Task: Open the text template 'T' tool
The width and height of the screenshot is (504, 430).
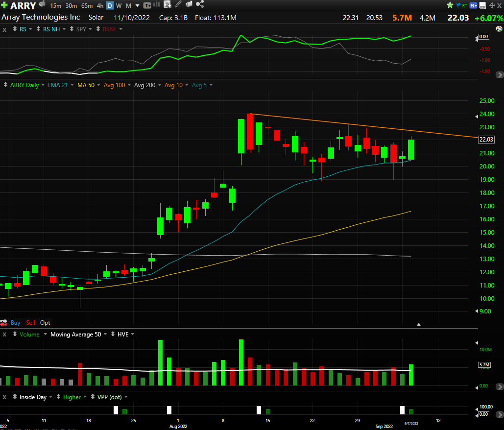Action: coord(147,5)
